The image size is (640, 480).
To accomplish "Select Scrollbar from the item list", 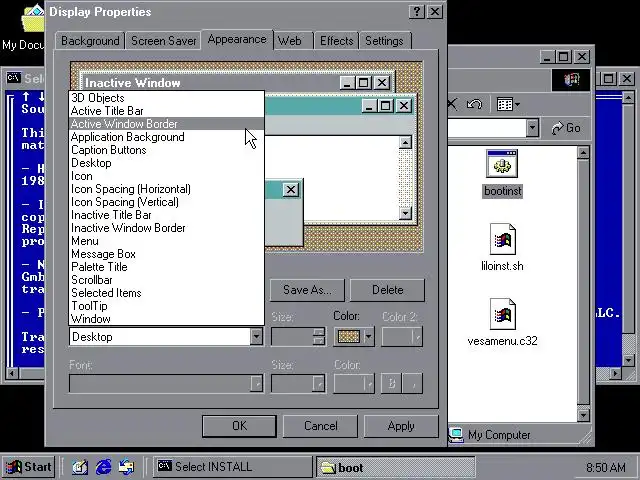I will pyautogui.click(x=167, y=280).
